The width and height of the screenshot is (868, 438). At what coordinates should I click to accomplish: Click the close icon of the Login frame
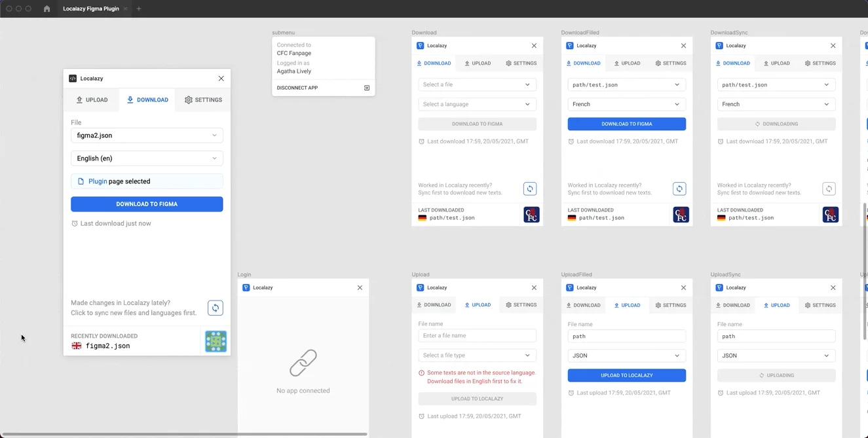360,287
